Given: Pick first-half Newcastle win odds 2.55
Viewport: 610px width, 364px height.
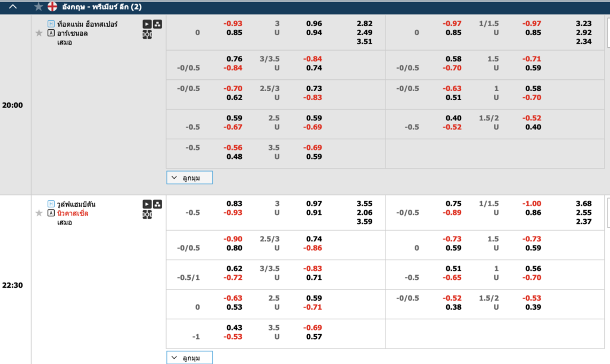Looking at the screenshot, I should pos(584,213).
